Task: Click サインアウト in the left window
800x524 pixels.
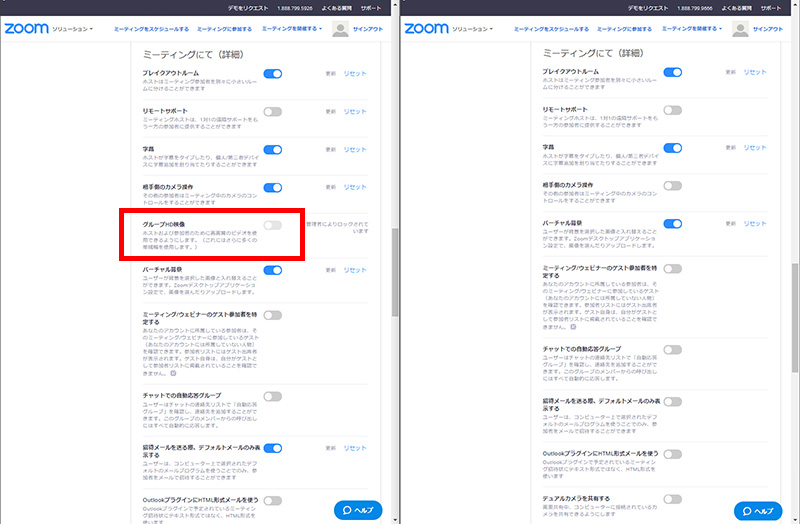Action: (x=374, y=30)
